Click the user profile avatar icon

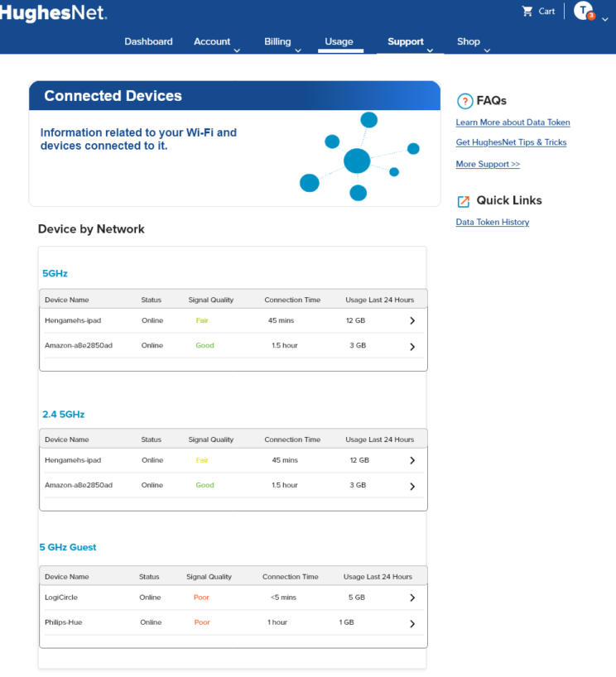[x=584, y=11]
